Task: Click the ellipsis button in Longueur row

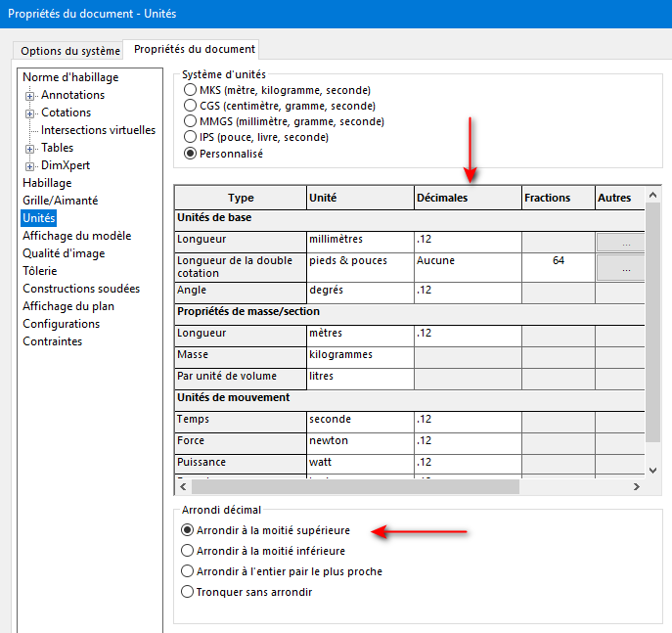Action: 624,241
